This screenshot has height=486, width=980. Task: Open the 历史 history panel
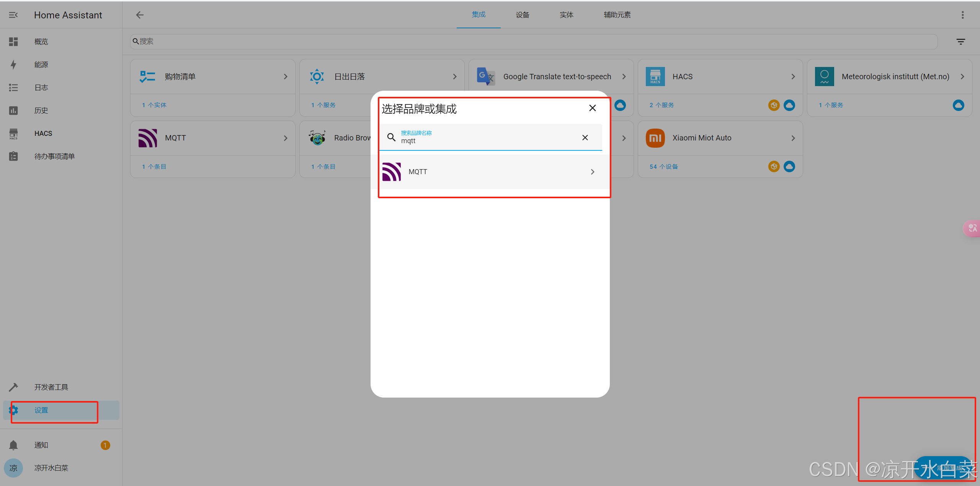point(61,110)
